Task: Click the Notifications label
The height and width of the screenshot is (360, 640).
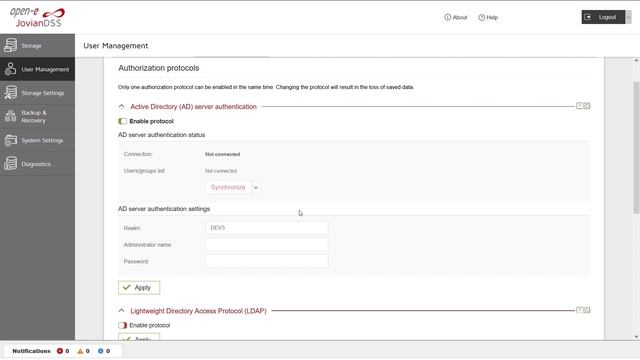Action: pyautogui.click(x=31, y=351)
